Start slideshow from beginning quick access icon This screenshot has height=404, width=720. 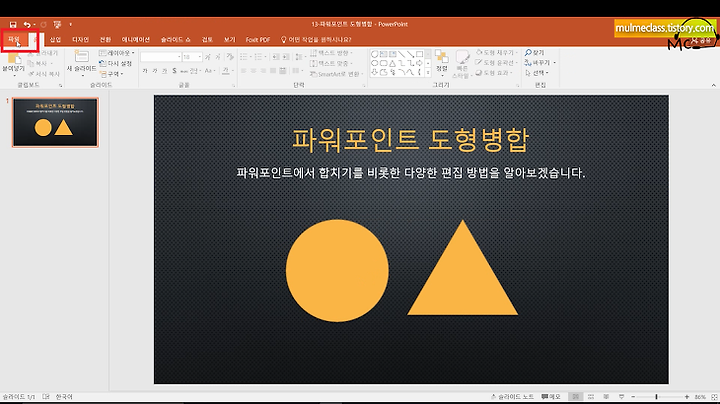[57, 24]
